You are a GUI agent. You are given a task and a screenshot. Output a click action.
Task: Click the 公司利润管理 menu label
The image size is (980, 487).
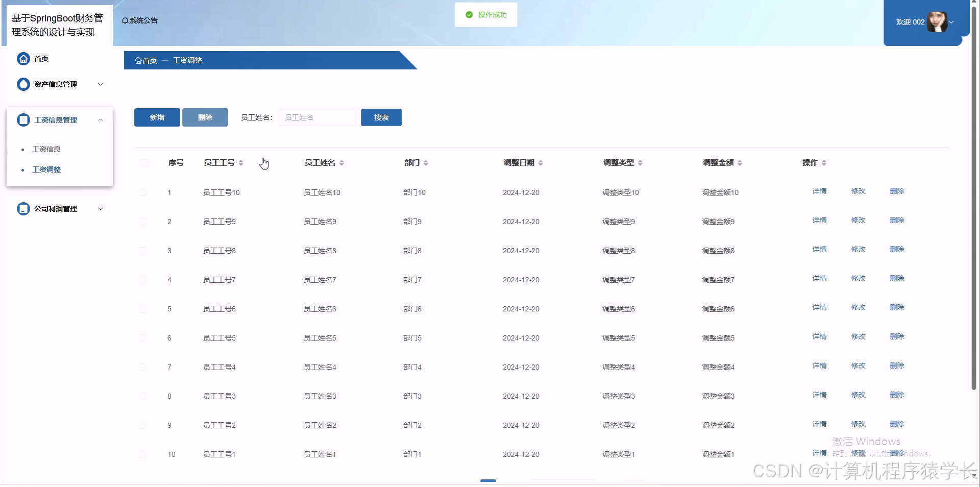56,209
